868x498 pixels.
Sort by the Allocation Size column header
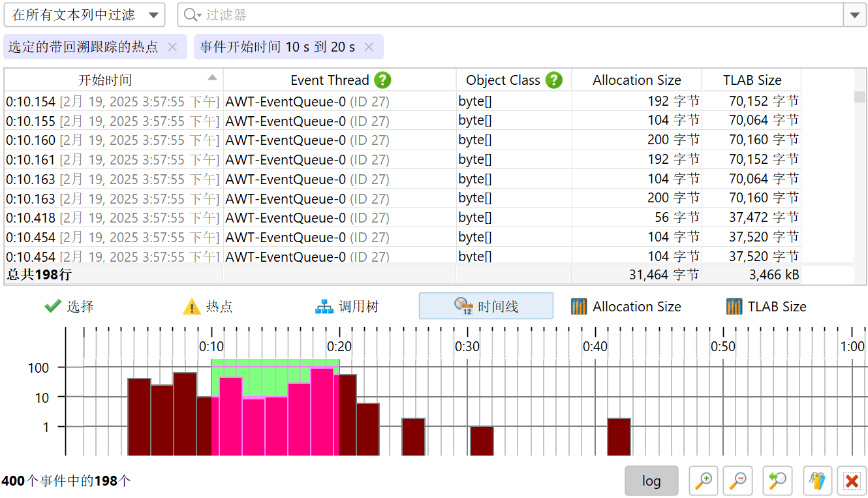tap(636, 80)
